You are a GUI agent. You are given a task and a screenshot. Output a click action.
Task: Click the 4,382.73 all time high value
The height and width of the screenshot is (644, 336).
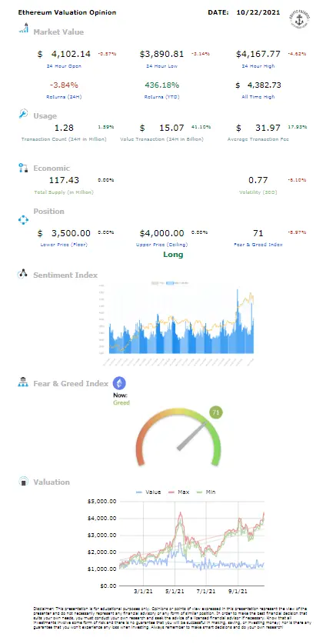coord(264,85)
